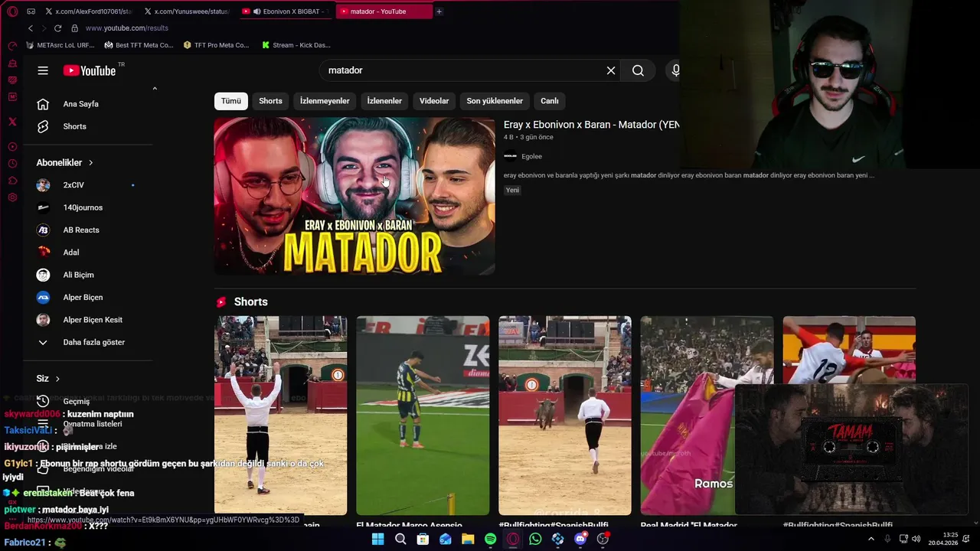Clear the search box with the X
The width and height of the screenshot is (980, 551).
pos(611,70)
